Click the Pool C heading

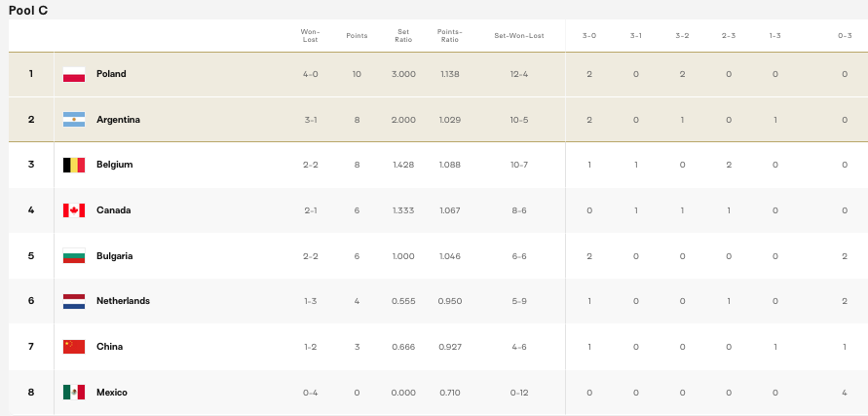pyautogui.click(x=28, y=10)
